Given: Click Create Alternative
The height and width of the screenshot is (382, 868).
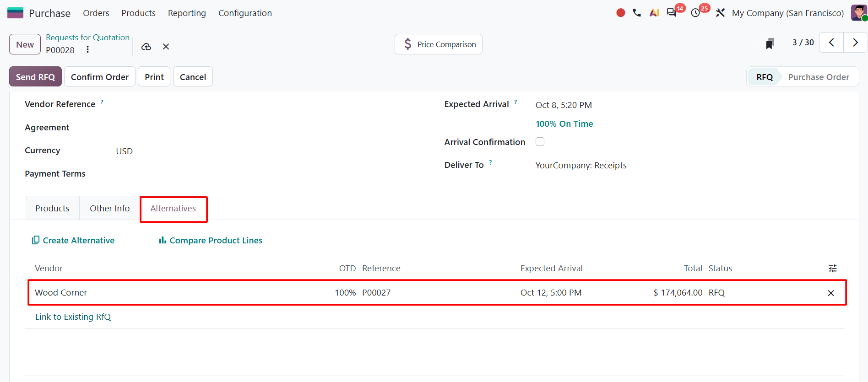Looking at the screenshot, I should [73, 240].
